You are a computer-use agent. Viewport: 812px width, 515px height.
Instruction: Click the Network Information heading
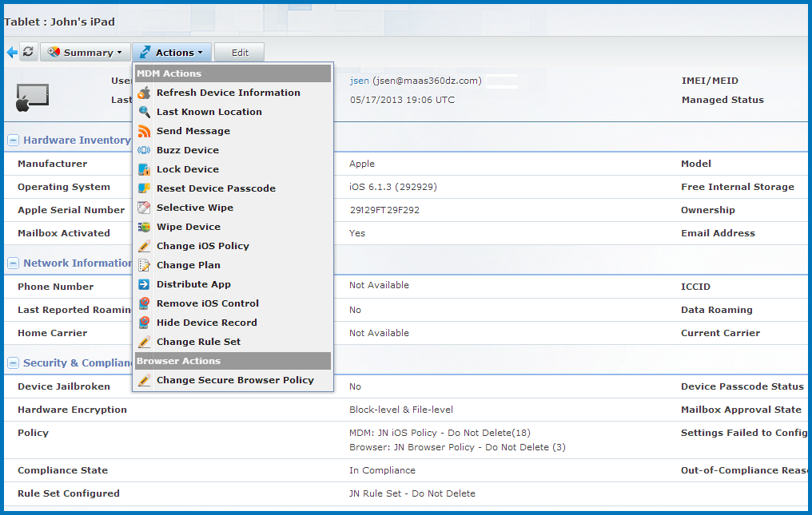(78, 263)
